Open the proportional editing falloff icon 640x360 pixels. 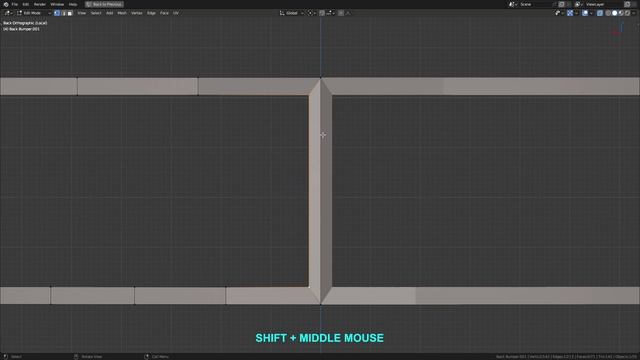(x=348, y=13)
